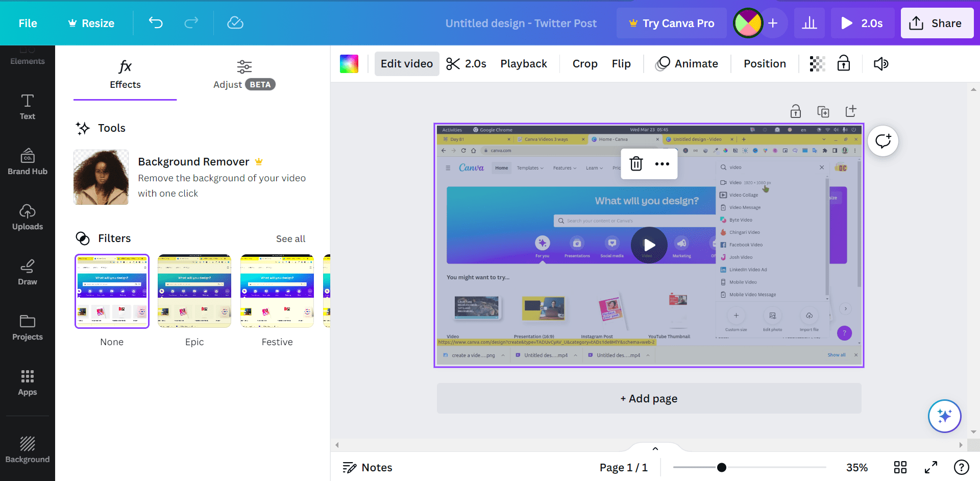Switch to the Effects tab

tap(125, 75)
